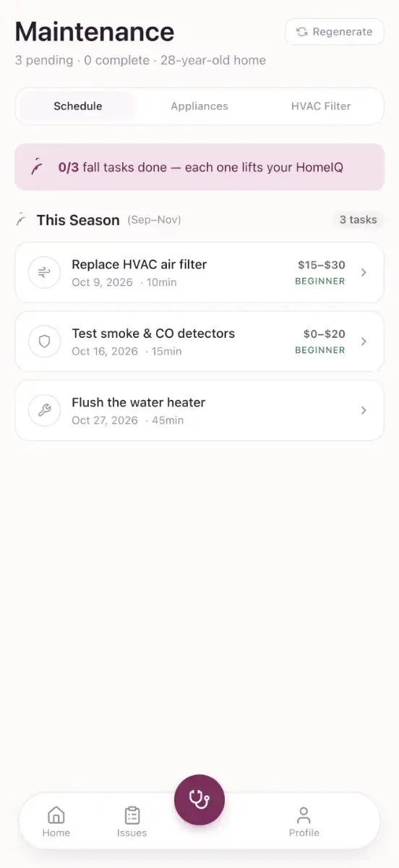399x868 pixels.
Task: Switch to the HVAC Filter tab
Action: coord(321,106)
